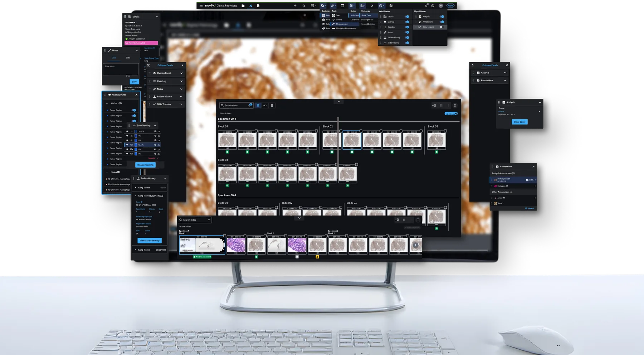
Task: Expand the Annotations panel in right sidebar
Action: coord(505,80)
